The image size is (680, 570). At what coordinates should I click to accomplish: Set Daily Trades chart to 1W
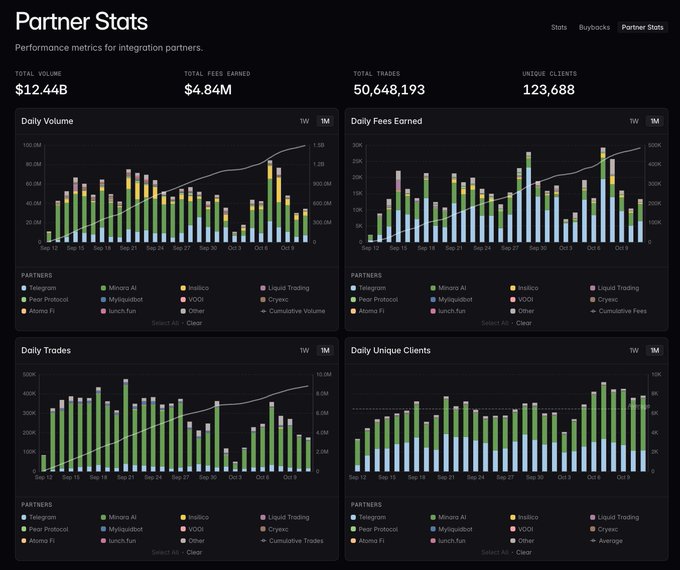point(304,351)
